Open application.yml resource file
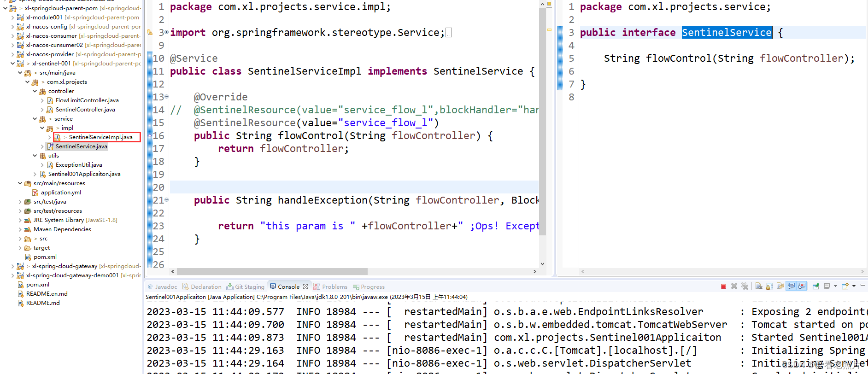This screenshot has height=374, width=868. click(61, 193)
